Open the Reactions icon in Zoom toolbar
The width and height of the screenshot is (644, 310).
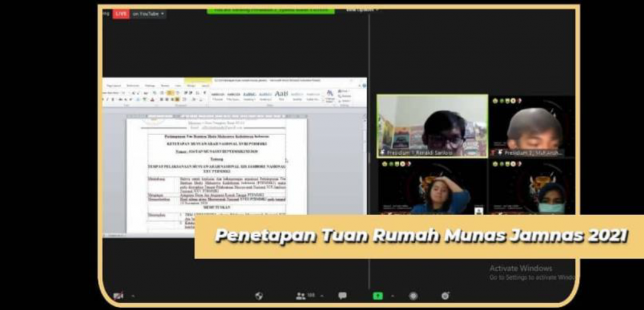point(445,296)
